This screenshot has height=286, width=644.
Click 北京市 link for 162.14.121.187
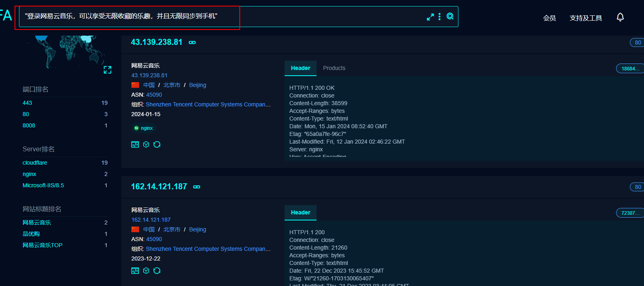point(172,229)
